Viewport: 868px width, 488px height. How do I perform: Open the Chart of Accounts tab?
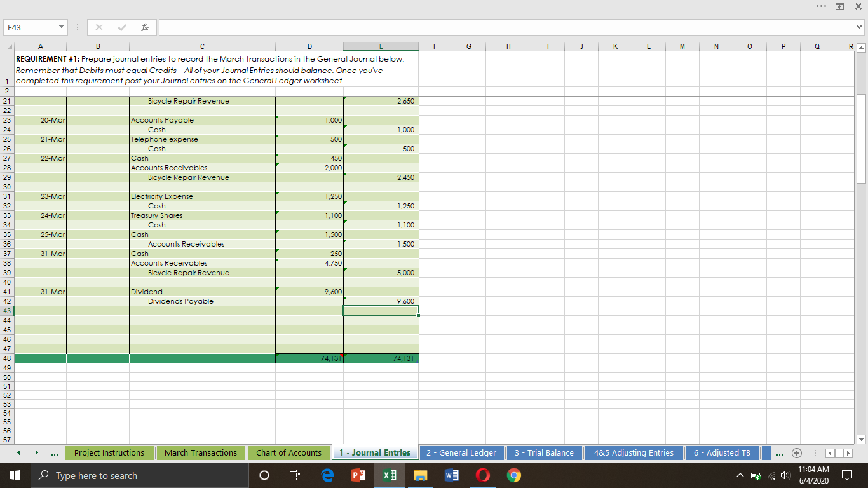click(289, 453)
